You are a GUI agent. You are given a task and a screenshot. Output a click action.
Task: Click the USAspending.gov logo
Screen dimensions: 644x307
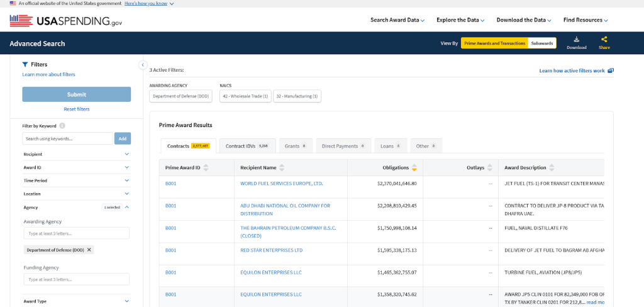point(66,20)
